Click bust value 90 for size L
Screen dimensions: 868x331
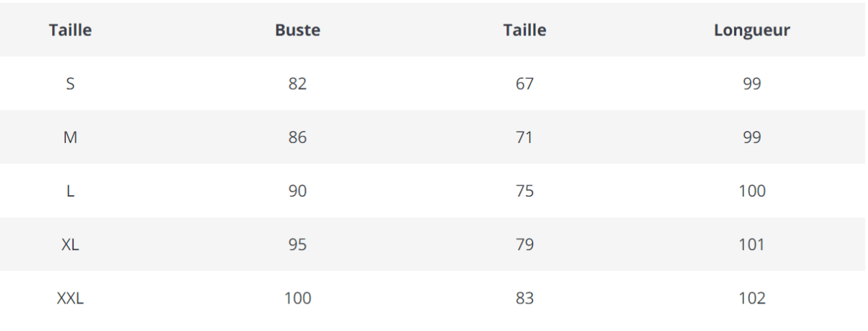297,191
